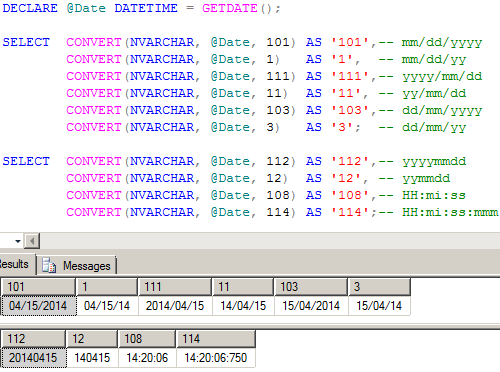This screenshot has height=372, width=500.
Task: Select column header 101
Action: 38,287
